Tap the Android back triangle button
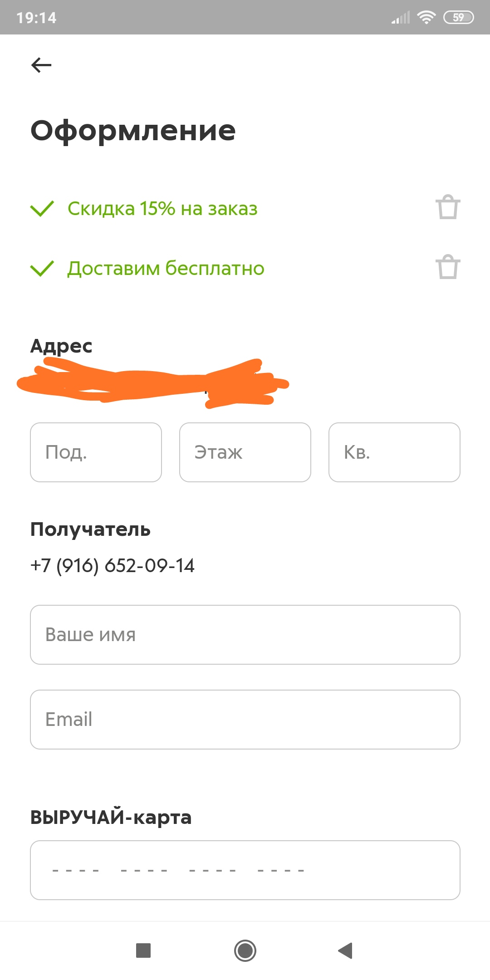Screen dimensions: 490x980 pos(346,950)
